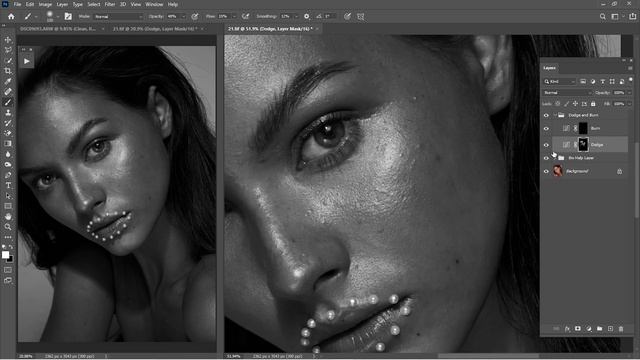Viewport: 640px width, 360px height.
Task: Delete layer with trash icon
Action: pos(621,329)
